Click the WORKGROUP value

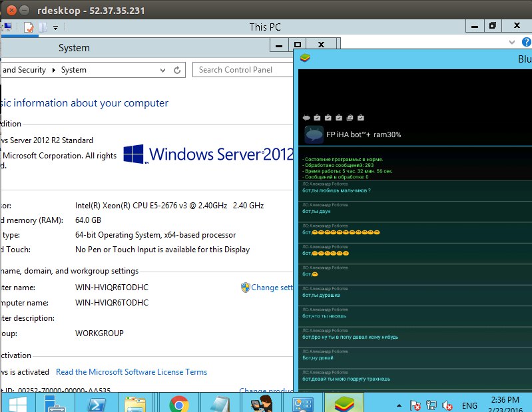pyautogui.click(x=99, y=333)
